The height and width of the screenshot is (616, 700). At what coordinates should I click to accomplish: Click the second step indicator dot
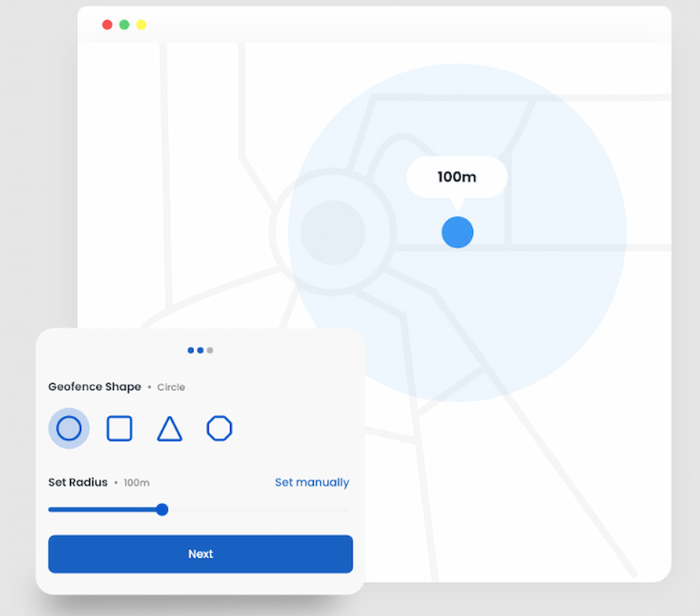tap(200, 350)
